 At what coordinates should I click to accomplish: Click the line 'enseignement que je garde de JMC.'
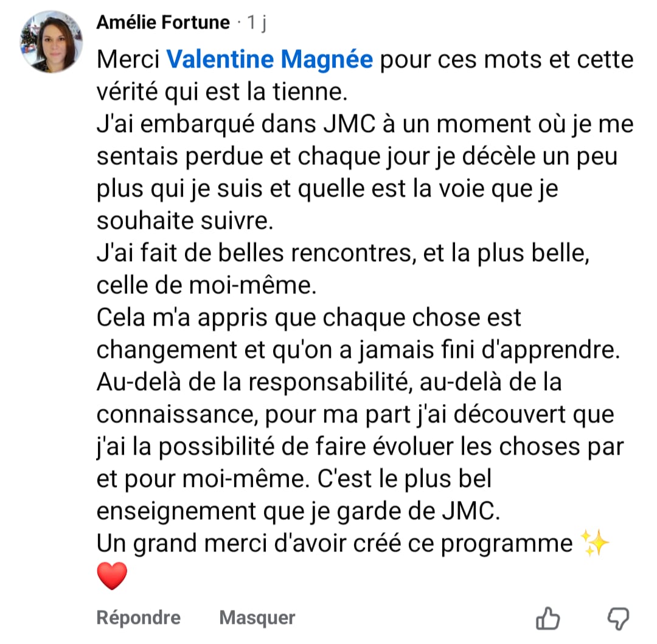[298, 511]
